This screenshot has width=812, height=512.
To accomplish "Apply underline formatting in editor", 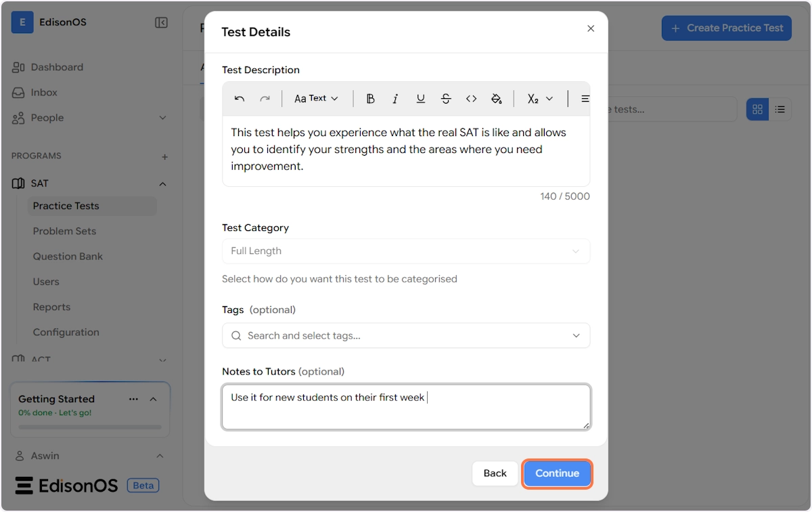I will 420,99.
